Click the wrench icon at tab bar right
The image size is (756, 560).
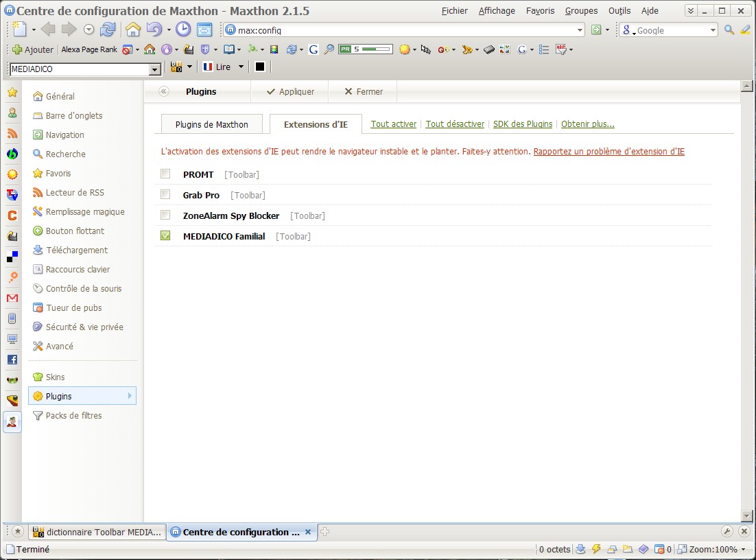727,532
